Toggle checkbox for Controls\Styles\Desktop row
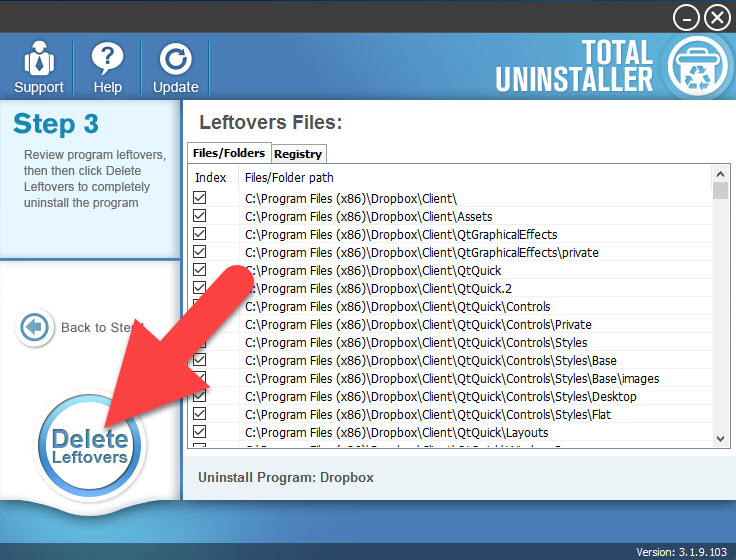 [x=199, y=396]
